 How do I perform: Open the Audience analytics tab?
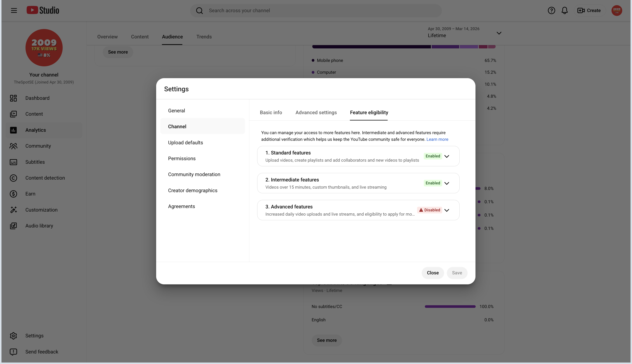coord(172,37)
